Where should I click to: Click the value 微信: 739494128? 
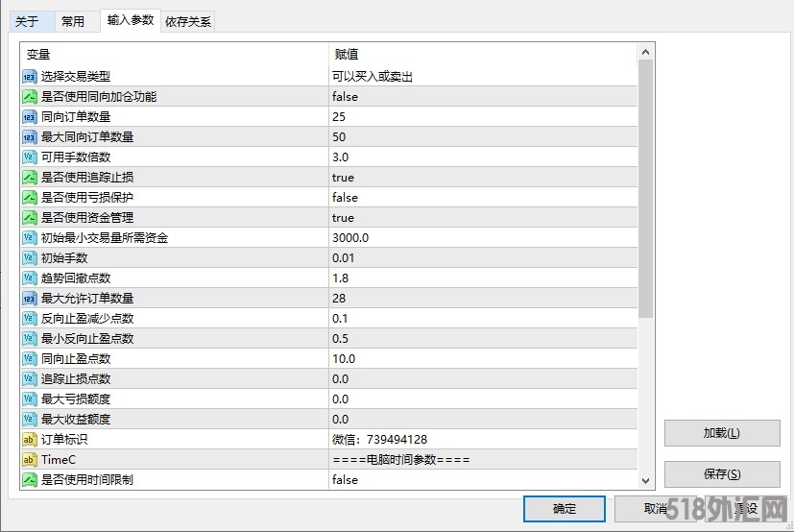(380, 439)
